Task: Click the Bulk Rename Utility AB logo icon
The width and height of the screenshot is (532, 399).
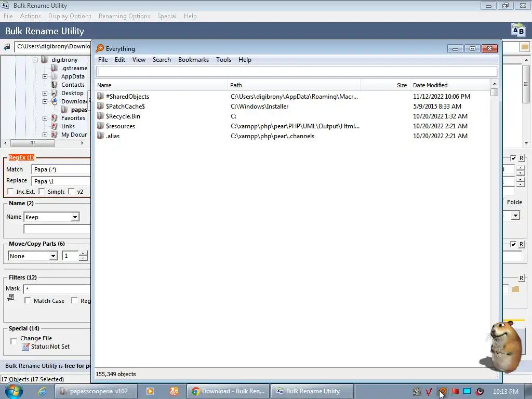Action: coord(518,31)
